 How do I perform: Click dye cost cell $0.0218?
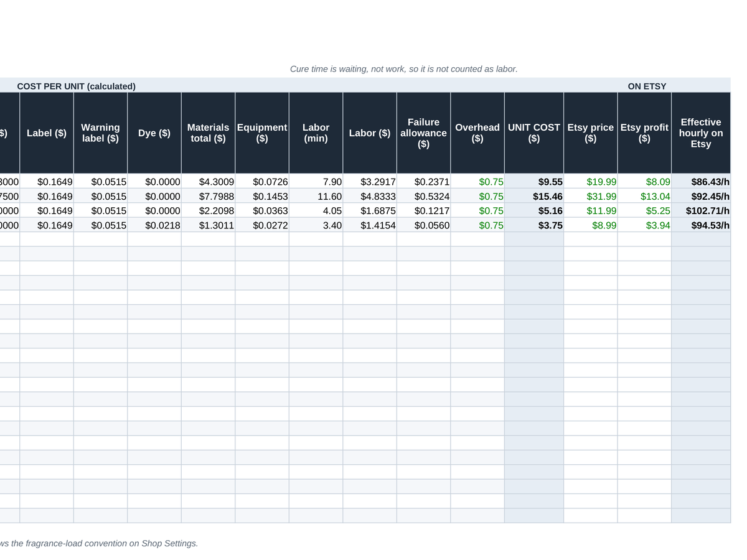coord(154,225)
